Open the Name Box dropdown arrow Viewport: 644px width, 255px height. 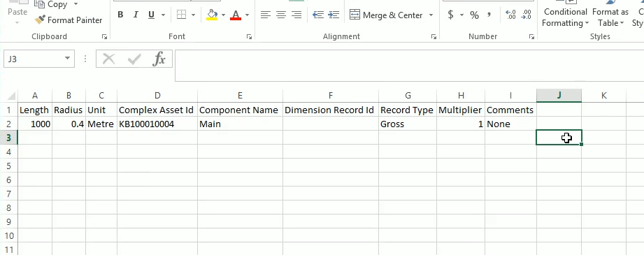tap(67, 59)
